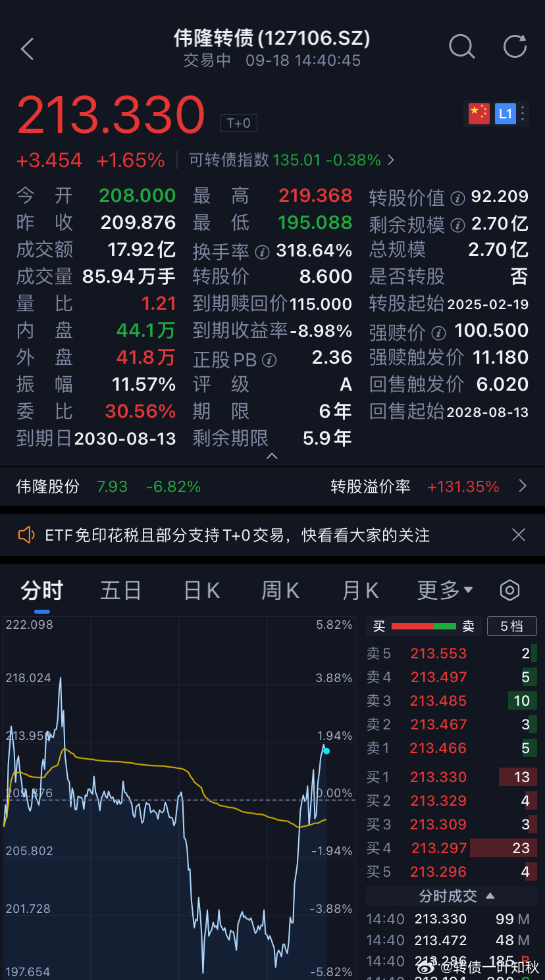The width and height of the screenshot is (545, 980).
Task: Select the 买2 price 213.329
Action: tap(438, 801)
